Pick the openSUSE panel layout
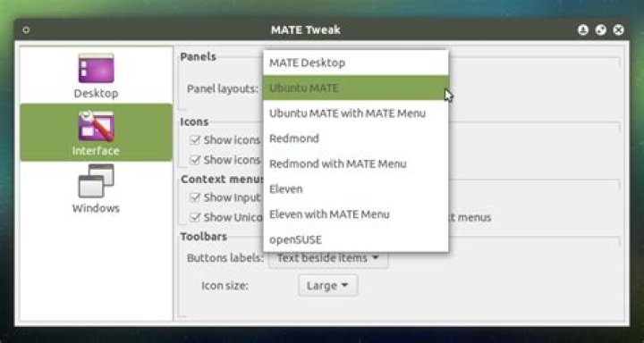644x343 pixels. (x=356, y=239)
